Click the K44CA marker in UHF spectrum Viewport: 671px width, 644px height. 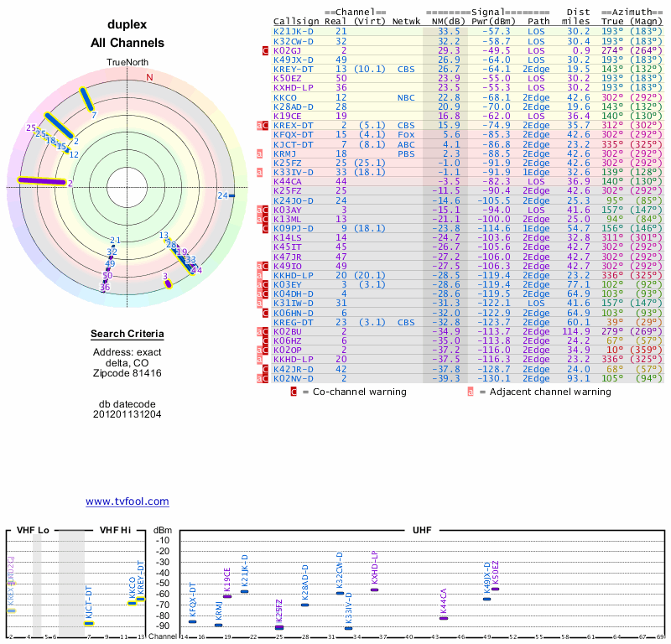click(x=444, y=618)
